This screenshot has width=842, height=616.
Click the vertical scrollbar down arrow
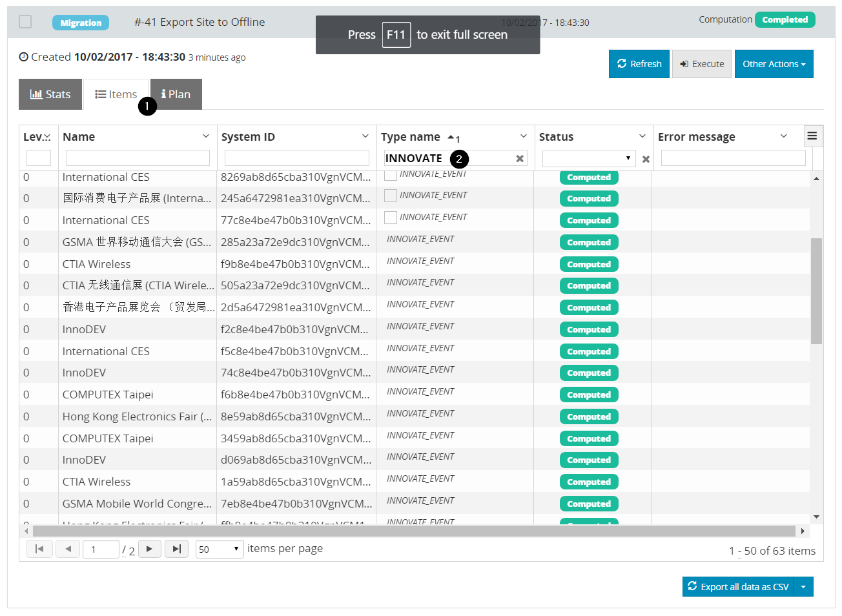pyautogui.click(x=816, y=517)
